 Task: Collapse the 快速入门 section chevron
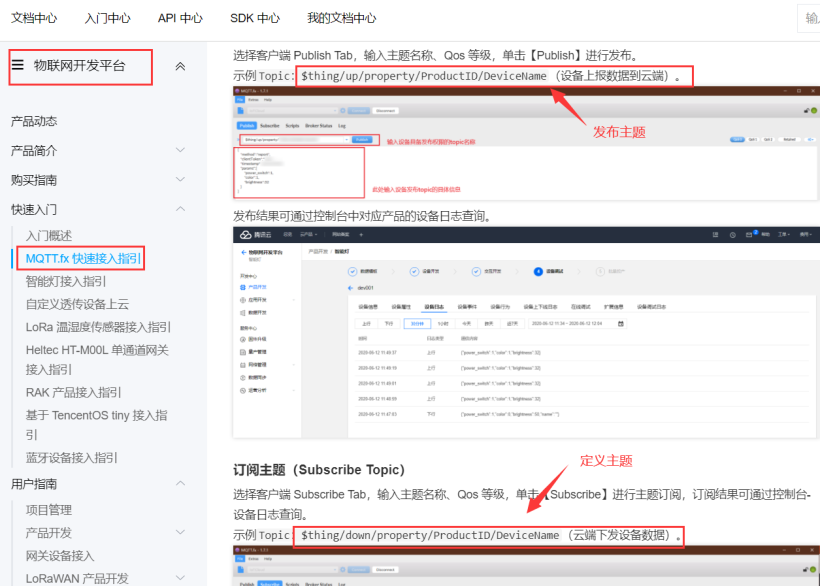(180, 209)
